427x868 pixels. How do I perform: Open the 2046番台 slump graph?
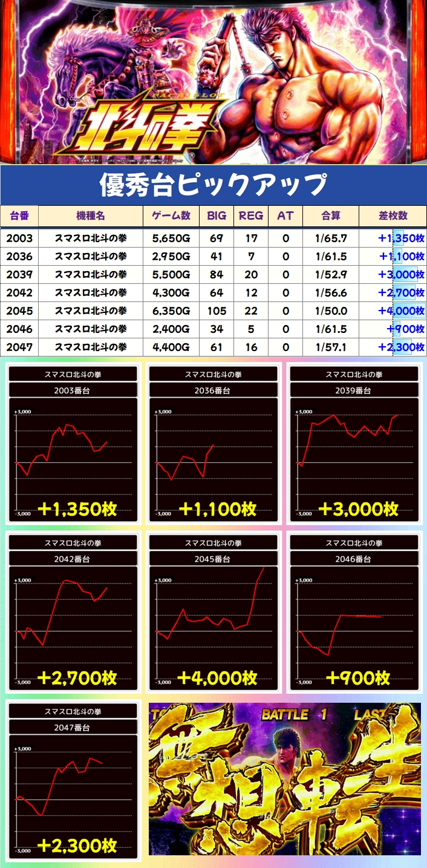pyautogui.click(x=354, y=628)
